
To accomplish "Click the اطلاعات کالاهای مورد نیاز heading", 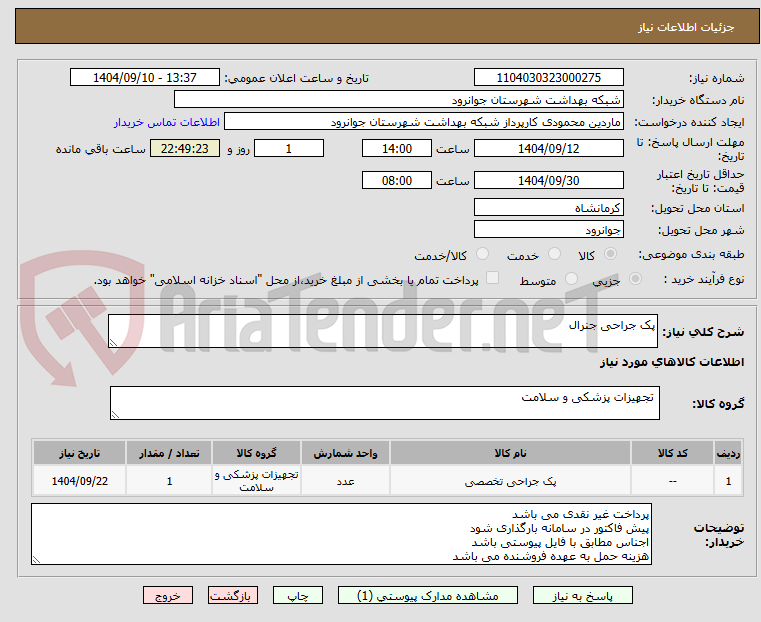I will pyautogui.click(x=672, y=362).
